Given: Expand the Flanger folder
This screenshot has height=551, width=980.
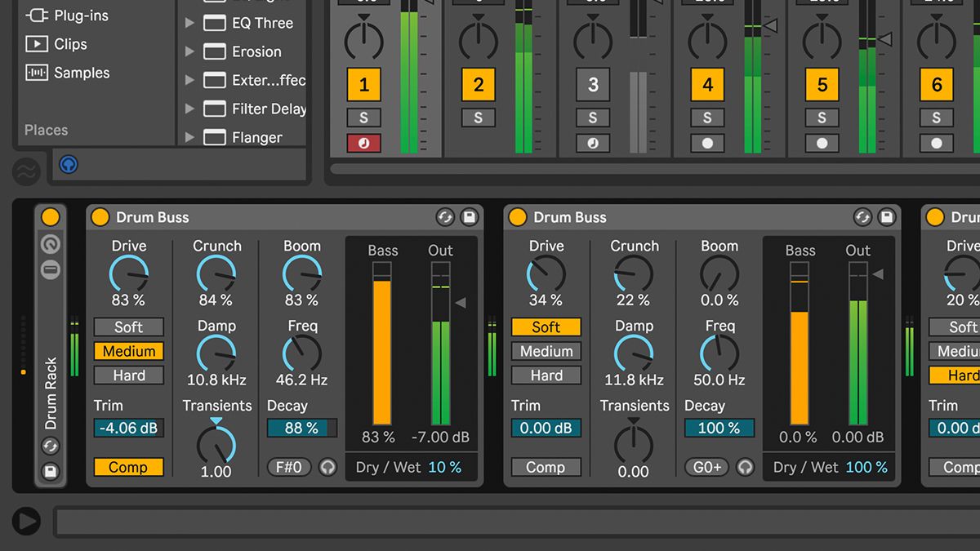Looking at the screenshot, I should point(189,137).
